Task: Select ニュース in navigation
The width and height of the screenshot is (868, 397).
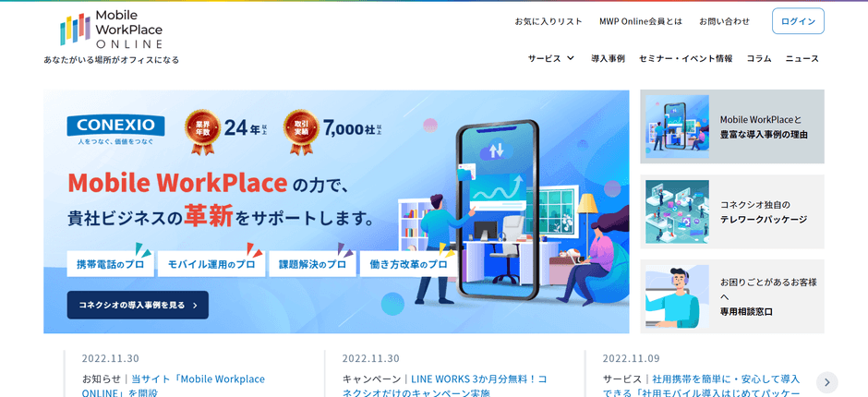Action: click(x=802, y=58)
